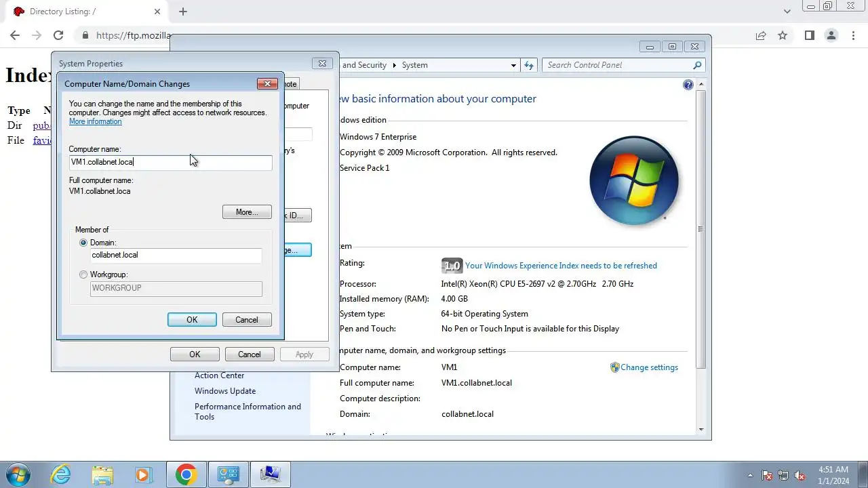Viewport: 868px width, 488px height.
Task: Show hidden tray icons arrow
Action: pos(750,475)
